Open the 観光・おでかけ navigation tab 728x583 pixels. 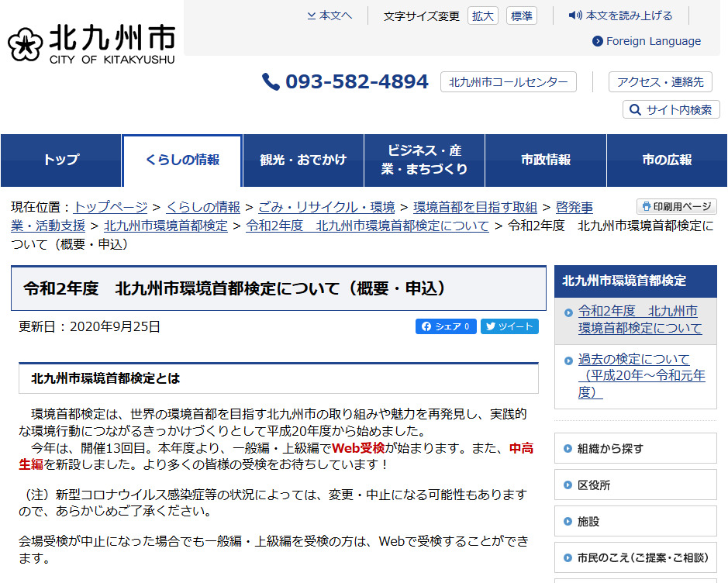[303, 160]
